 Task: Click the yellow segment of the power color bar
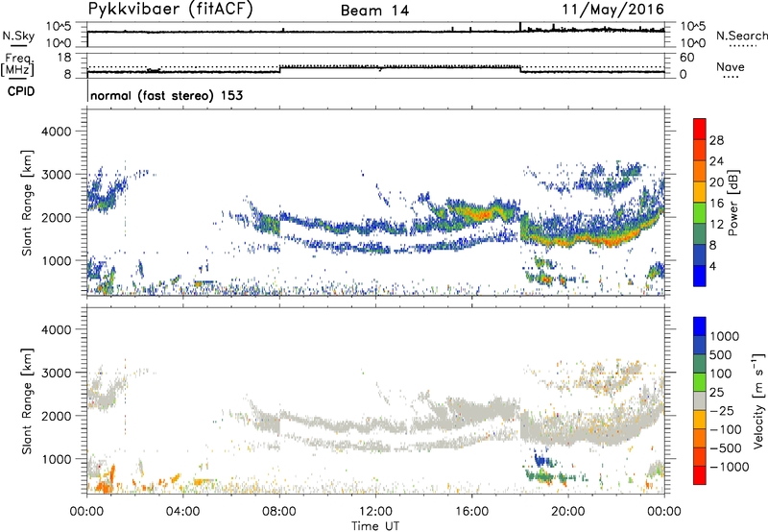pos(700,192)
